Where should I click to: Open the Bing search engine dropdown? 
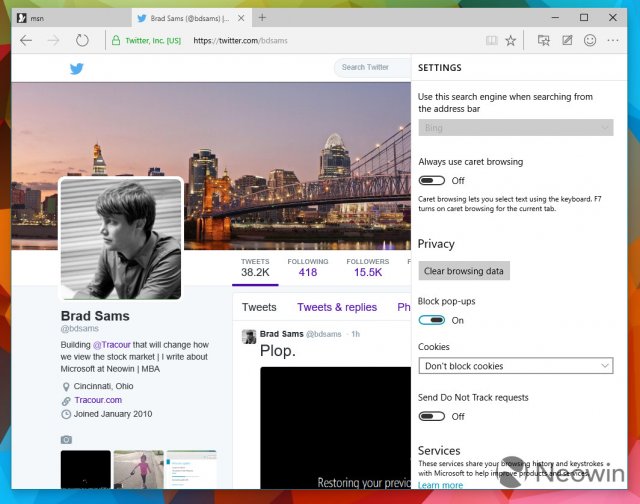click(516, 128)
